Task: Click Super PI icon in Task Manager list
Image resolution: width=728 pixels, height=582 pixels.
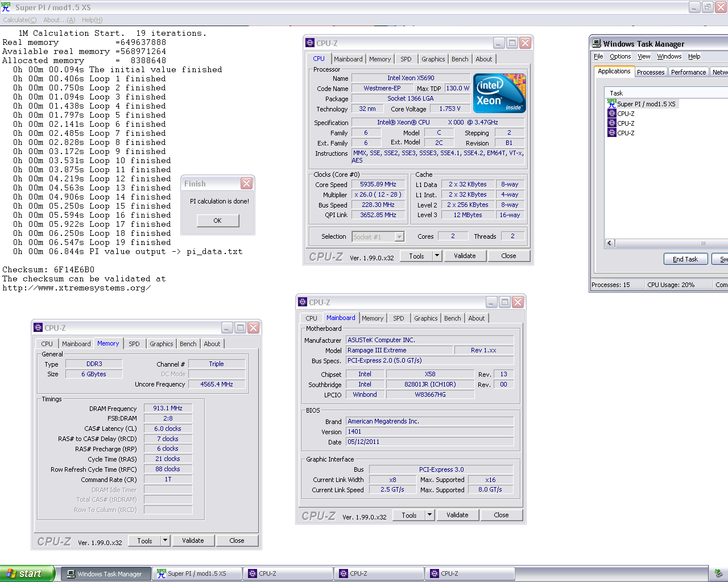Action: click(612, 103)
